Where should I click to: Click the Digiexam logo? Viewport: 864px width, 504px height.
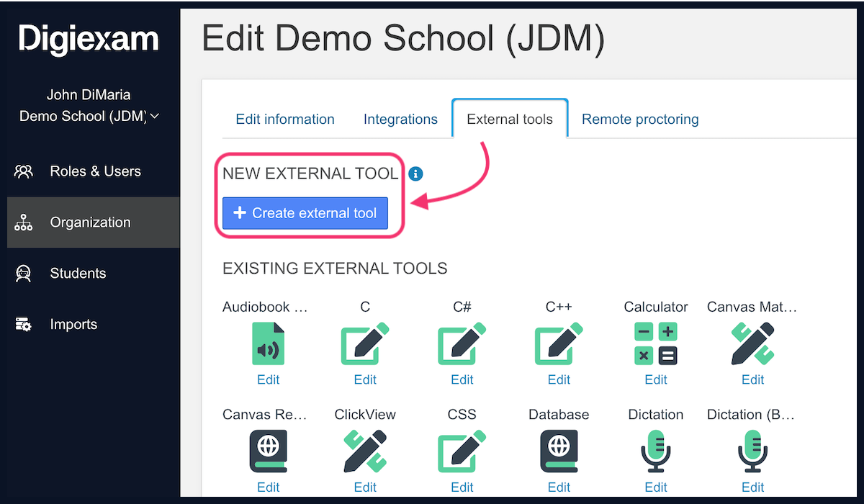88,41
